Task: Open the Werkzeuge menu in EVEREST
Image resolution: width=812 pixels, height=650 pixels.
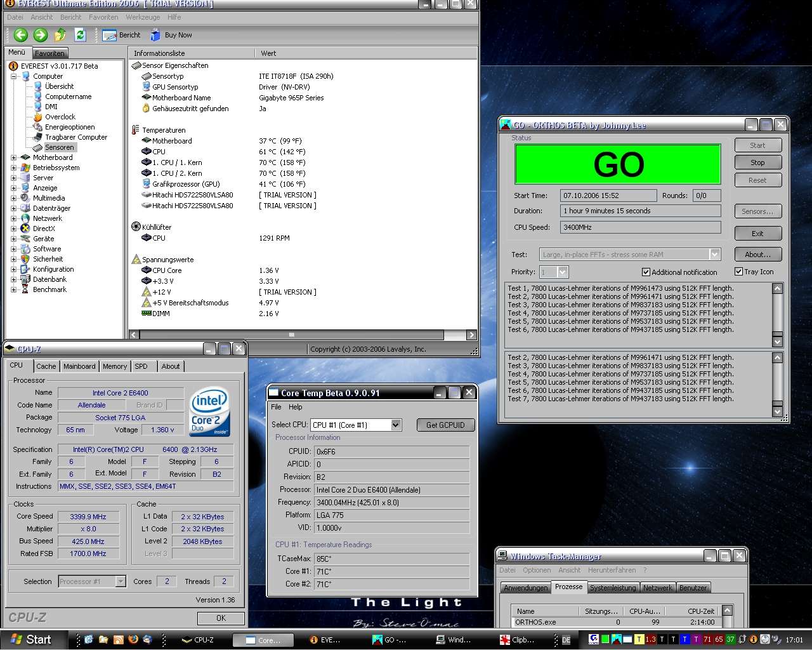Action: click(x=143, y=17)
